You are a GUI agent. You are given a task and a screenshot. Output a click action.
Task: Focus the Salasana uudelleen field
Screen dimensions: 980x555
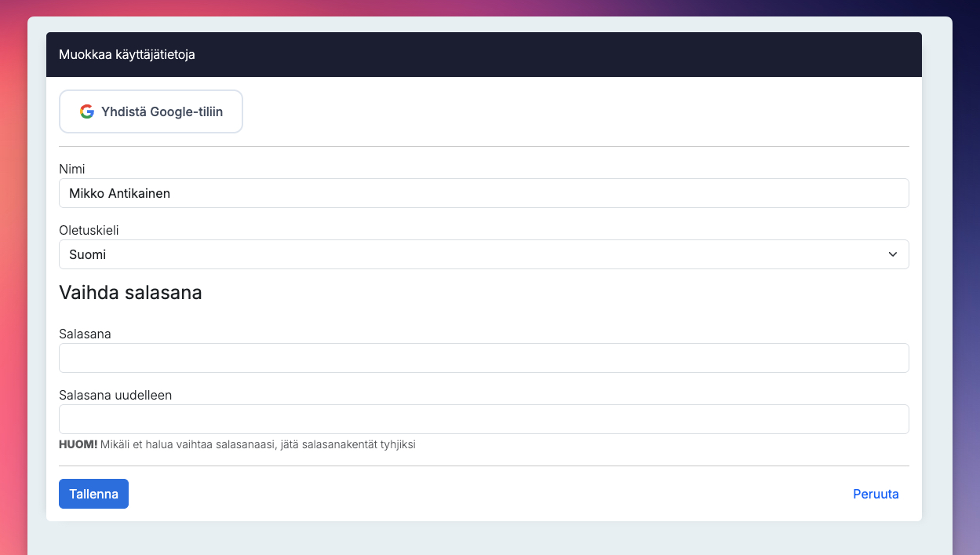tap(483, 419)
